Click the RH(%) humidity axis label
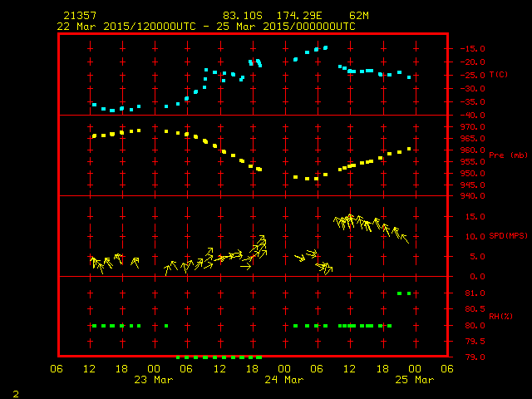Screen dimensions: 532x399 (x=500, y=316)
